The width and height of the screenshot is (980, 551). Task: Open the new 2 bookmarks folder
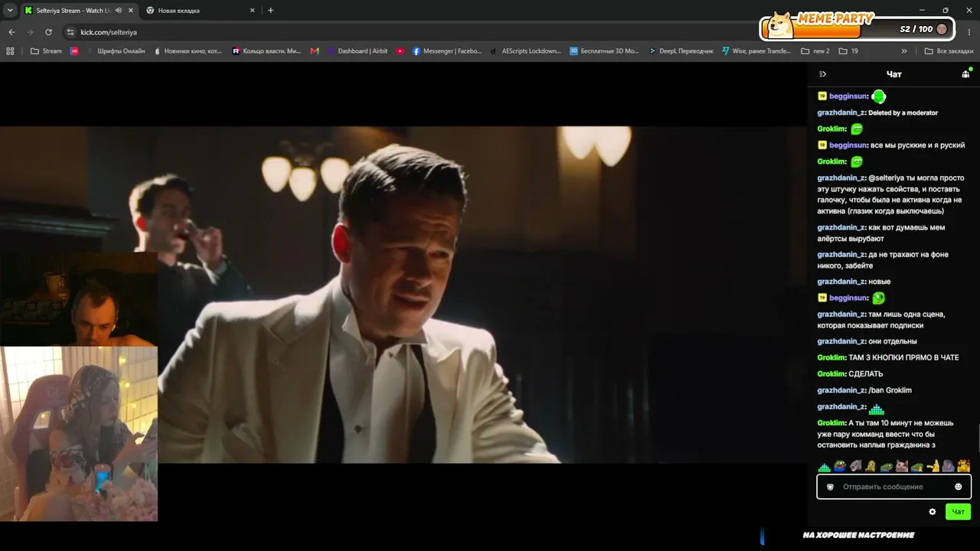[815, 51]
